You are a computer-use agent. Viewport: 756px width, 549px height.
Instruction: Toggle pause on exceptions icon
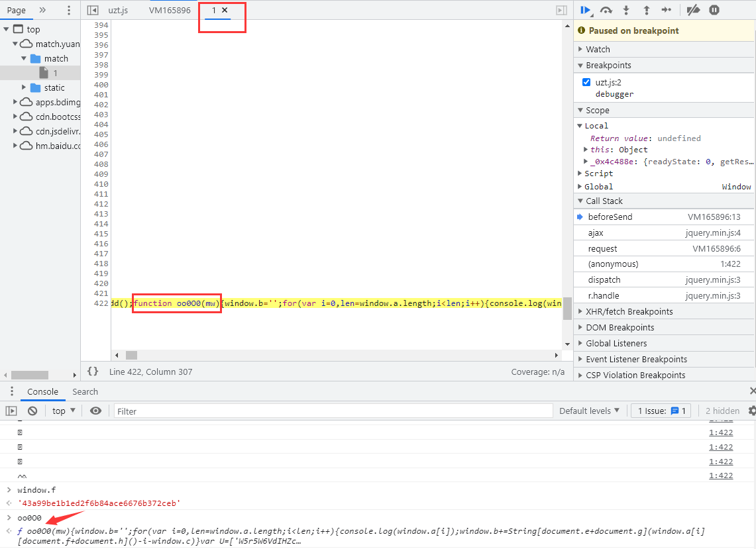[x=714, y=10]
